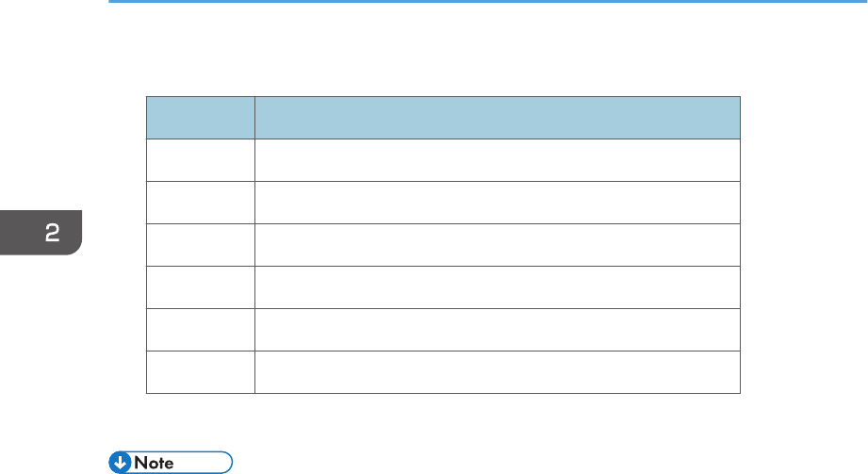Select last row's wide right cell

coord(497,371)
